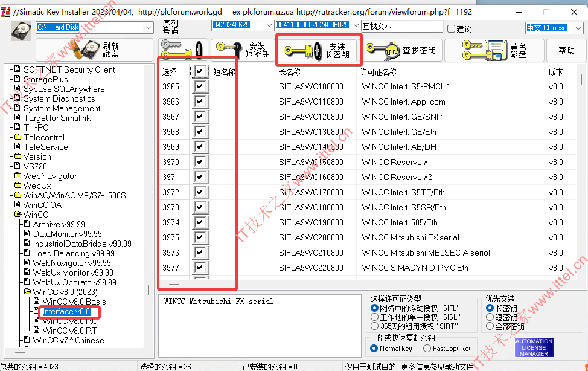
Task: Select DataMonitor v99.99 in tree
Action: [68, 234]
